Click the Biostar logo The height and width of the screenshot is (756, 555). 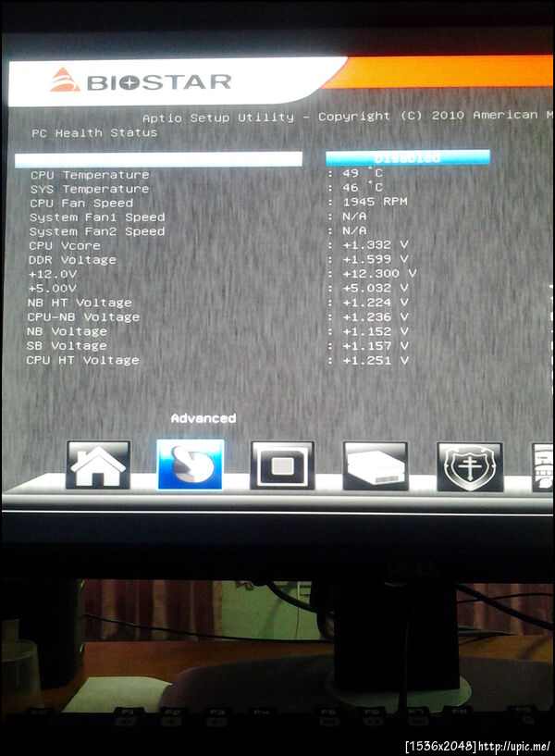pyautogui.click(x=141, y=81)
